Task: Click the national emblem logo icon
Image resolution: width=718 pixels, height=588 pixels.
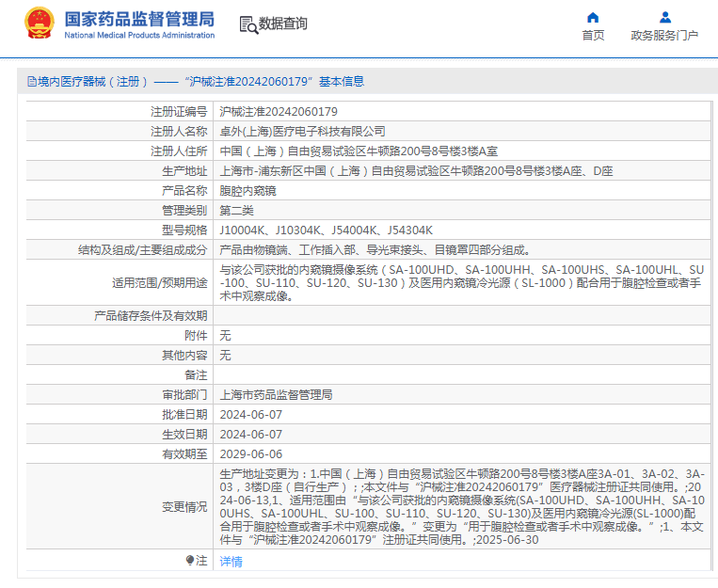Action: coord(40,24)
